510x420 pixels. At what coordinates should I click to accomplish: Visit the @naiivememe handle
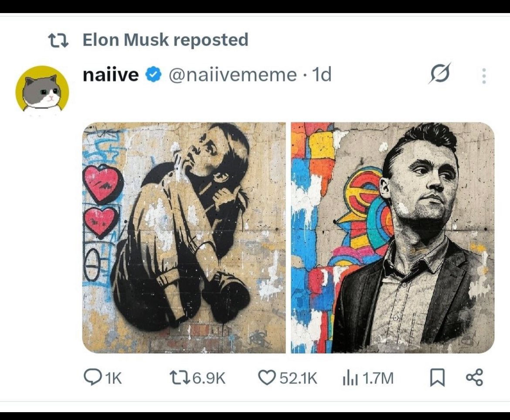[x=233, y=75]
